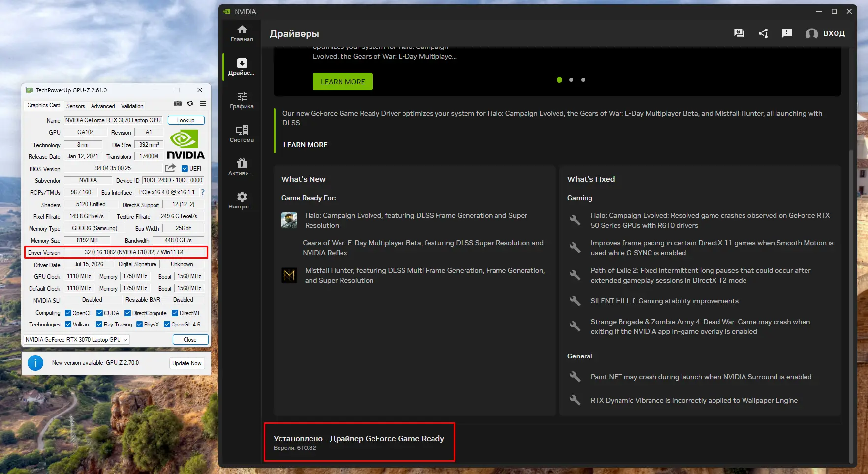868x474 pixels.
Task: Toggle the UEFI checkbox
Action: click(185, 169)
